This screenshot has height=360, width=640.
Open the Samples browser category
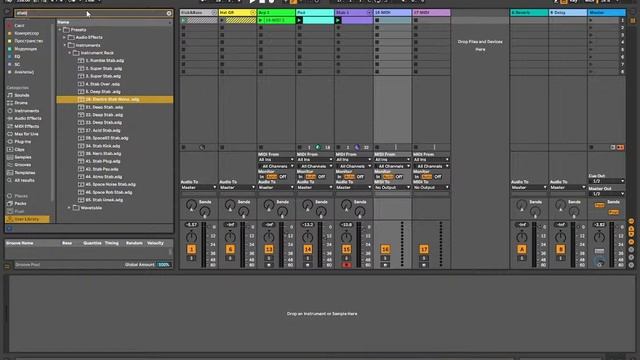pos(23,157)
